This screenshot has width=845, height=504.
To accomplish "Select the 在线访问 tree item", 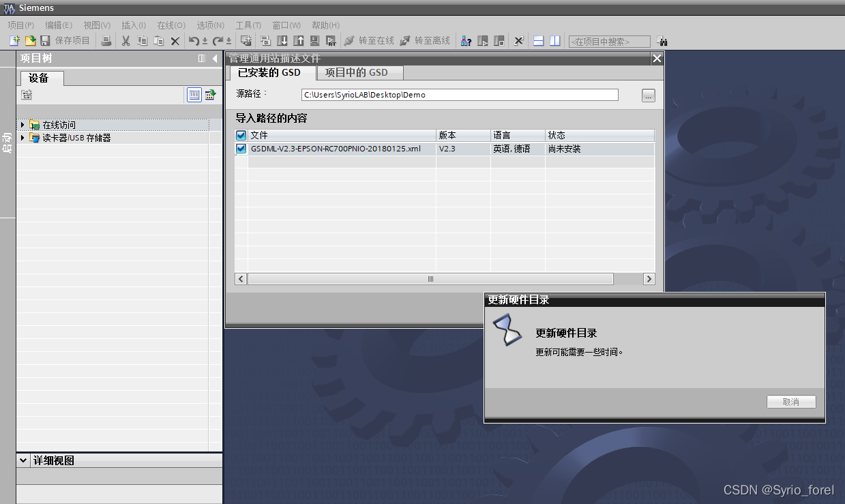I will [59, 125].
